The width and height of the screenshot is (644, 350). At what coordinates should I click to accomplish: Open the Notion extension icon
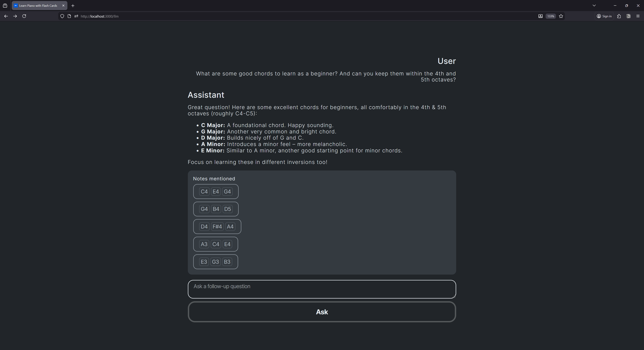tap(628, 16)
